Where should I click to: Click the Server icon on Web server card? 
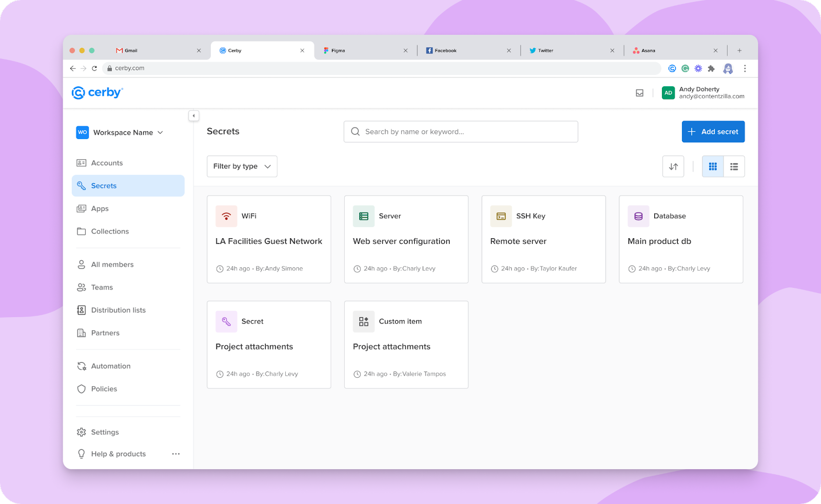(364, 216)
